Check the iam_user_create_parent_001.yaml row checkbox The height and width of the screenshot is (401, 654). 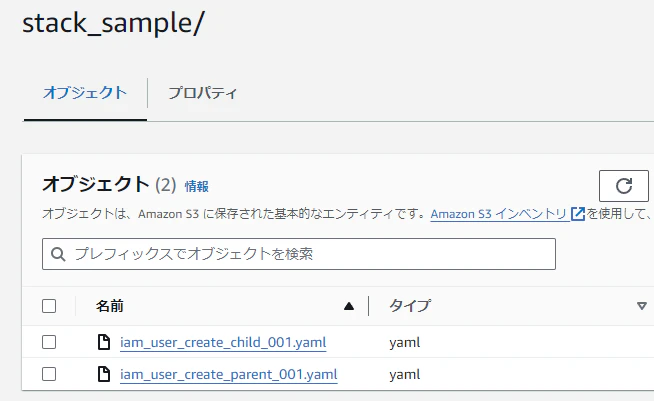(x=49, y=374)
